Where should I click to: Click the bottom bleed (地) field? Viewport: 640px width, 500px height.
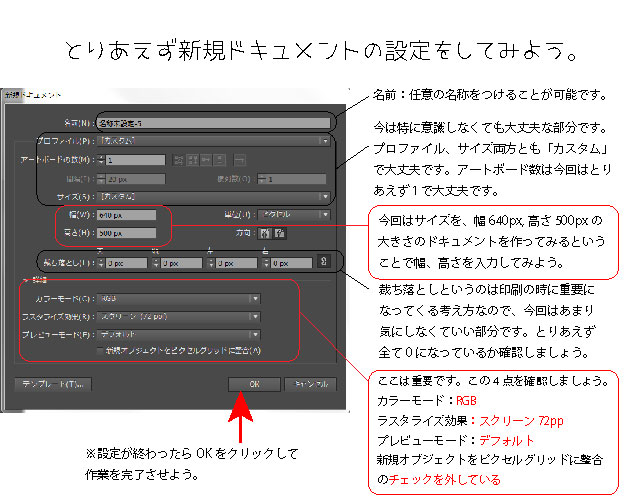click(182, 263)
